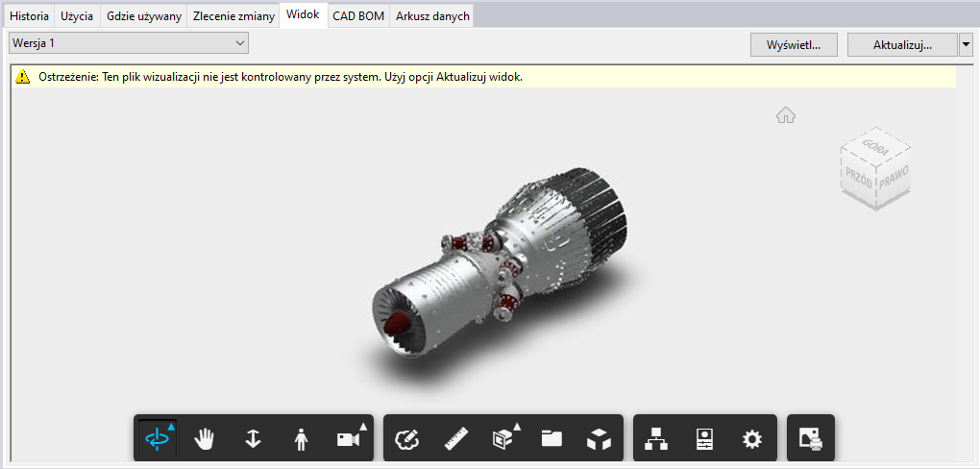Click the yellow warning triangle icon
The height and width of the screenshot is (469, 980).
pos(23,77)
